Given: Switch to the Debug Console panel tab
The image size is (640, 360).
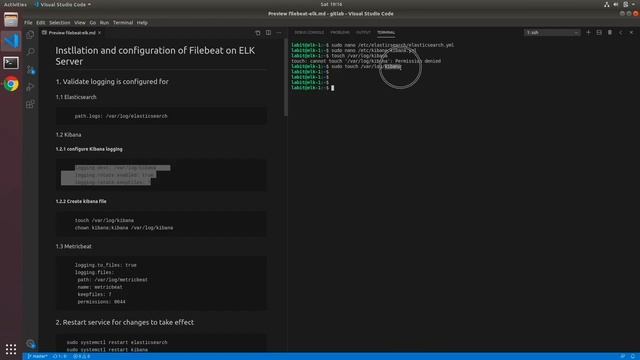Looking at the screenshot, I should (309, 32).
